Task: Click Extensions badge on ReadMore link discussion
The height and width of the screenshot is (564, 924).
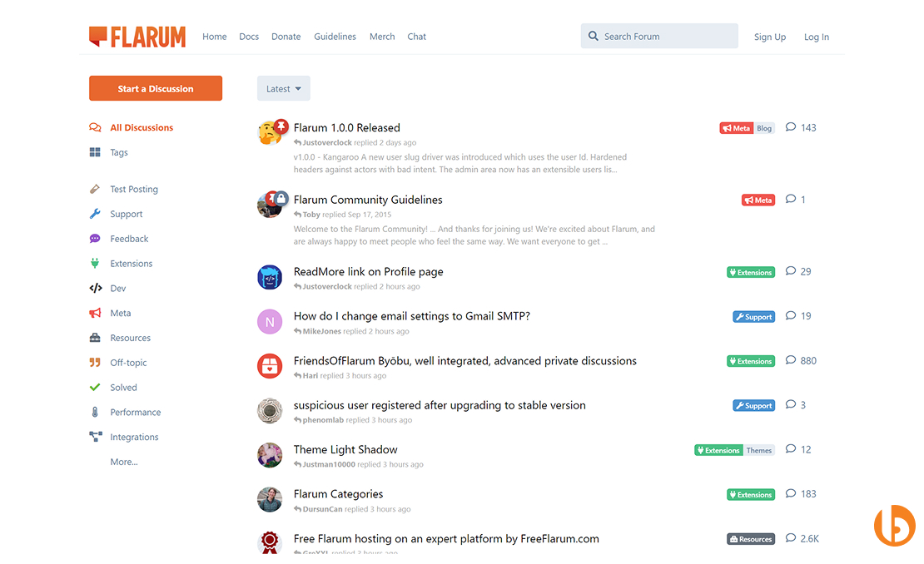Action: (x=751, y=272)
